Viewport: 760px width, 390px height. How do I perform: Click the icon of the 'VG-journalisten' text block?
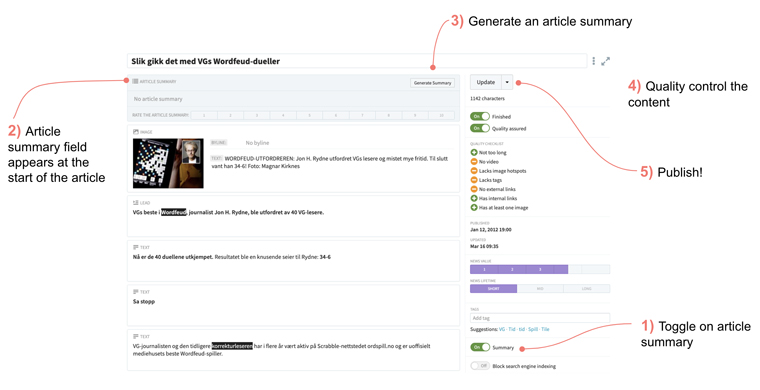point(136,336)
